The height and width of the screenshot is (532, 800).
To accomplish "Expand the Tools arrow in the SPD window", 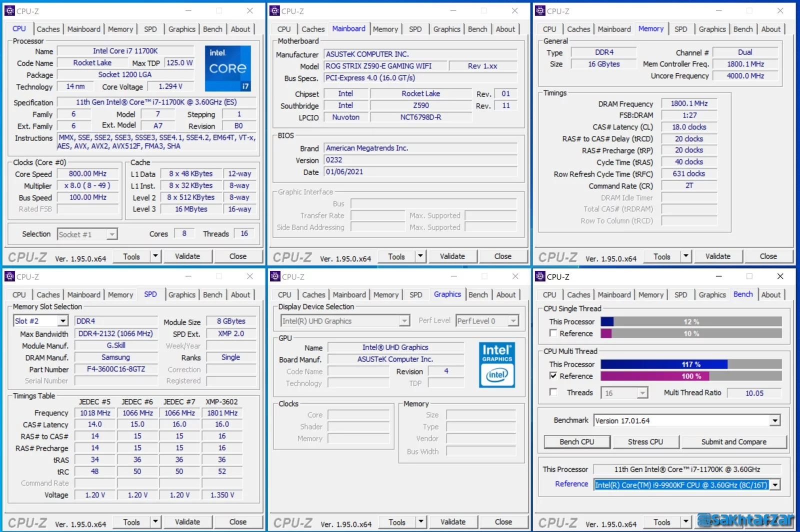I will pyautogui.click(x=155, y=522).
